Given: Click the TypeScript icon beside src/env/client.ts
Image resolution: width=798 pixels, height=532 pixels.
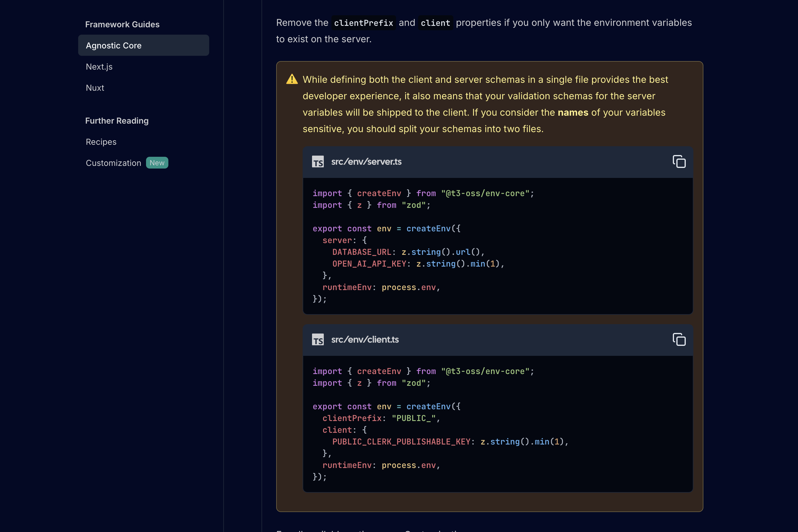Looking at the screenshot, I should coord(318,339).
